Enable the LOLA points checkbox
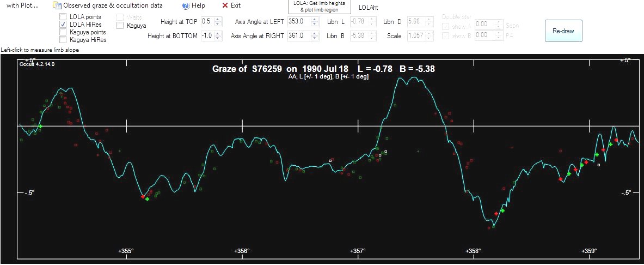 tap(63, 17)
